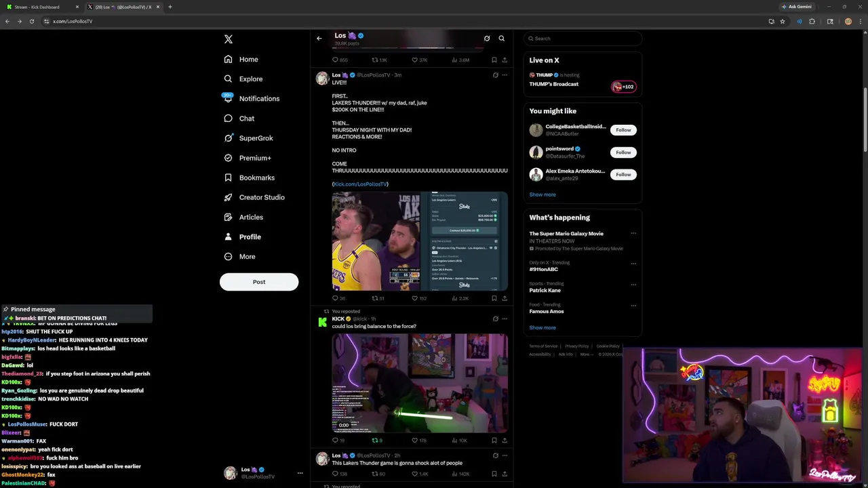Open Grok explain on KICK post
Screen dimensions: 868x488
click(x=495, y=319)
